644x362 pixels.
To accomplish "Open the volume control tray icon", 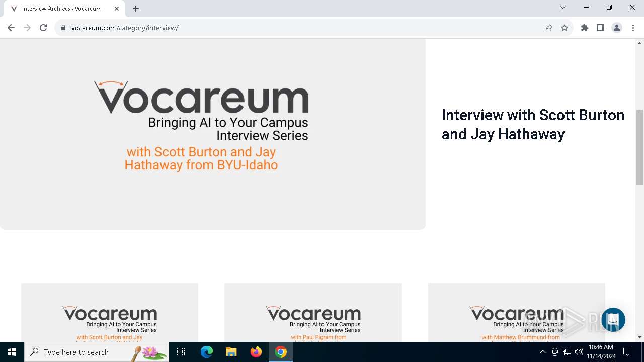I will (x=579, y=352).
